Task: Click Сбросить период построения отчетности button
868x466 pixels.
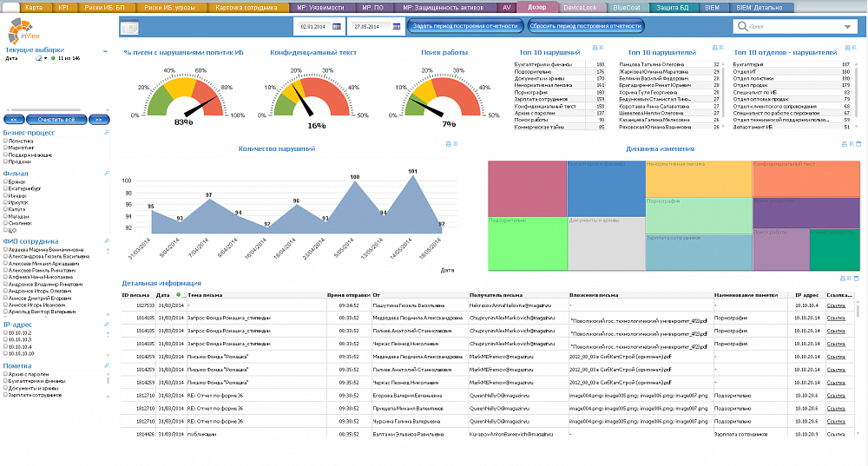Action: 586,26
